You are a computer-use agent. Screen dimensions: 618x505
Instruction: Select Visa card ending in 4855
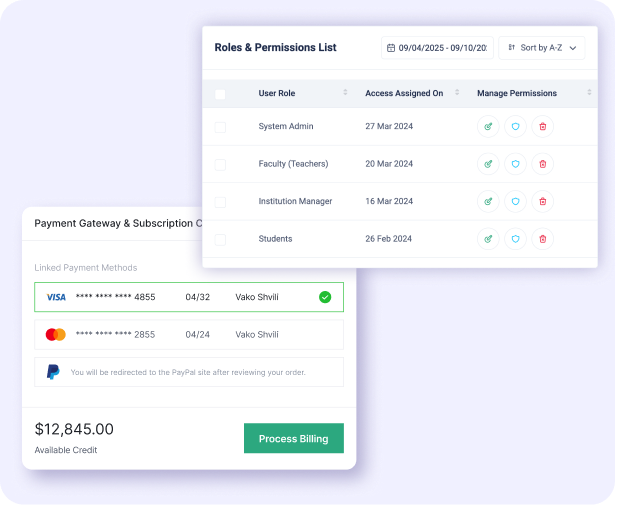(189, 297)
